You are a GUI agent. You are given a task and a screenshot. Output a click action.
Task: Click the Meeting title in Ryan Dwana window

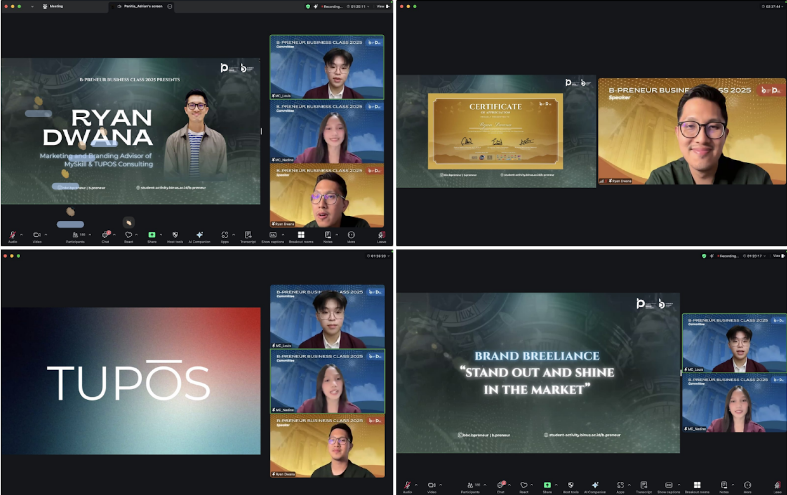tap(54, 6)
